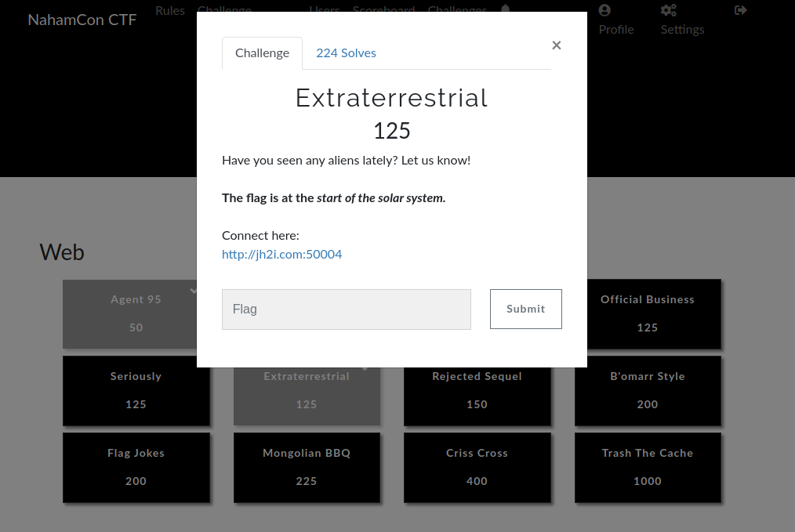Open the Settings gears icon
Viewport: 795px width, 532px height.
click(x=668, y=10)
